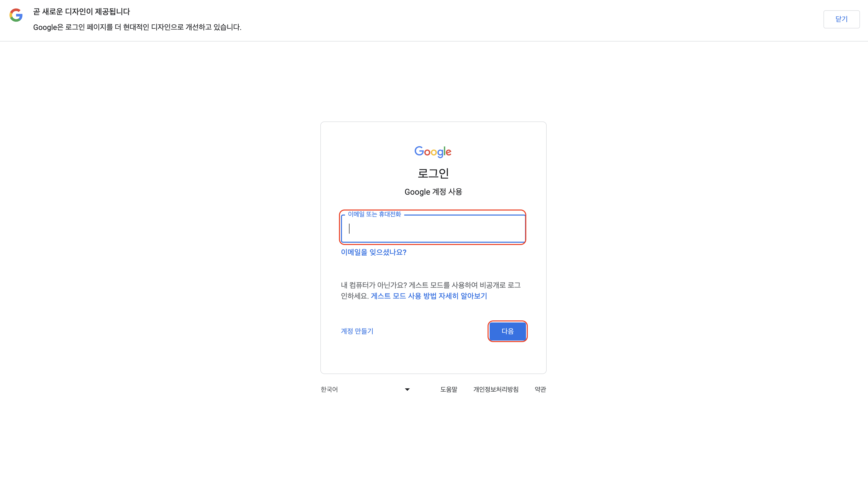
Task: Click the floating 이메일 또는 휴대전화 field label
Action: tap(374, 214)
